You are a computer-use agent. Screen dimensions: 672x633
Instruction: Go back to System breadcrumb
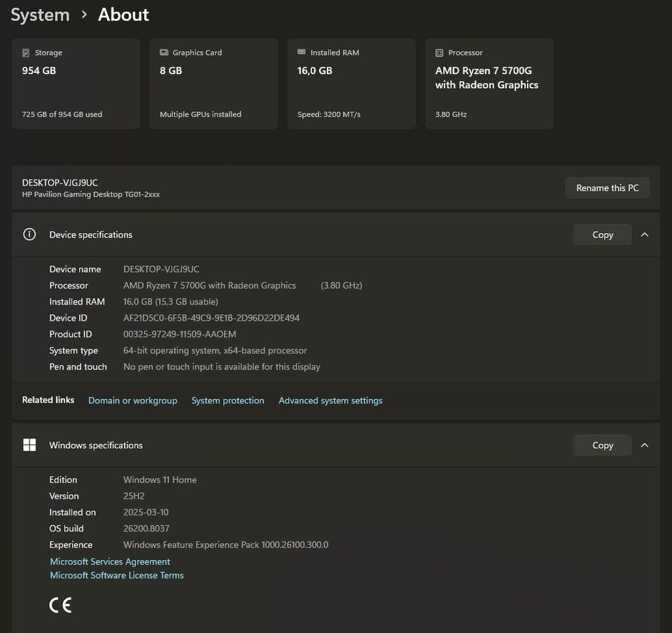(40, 15)
